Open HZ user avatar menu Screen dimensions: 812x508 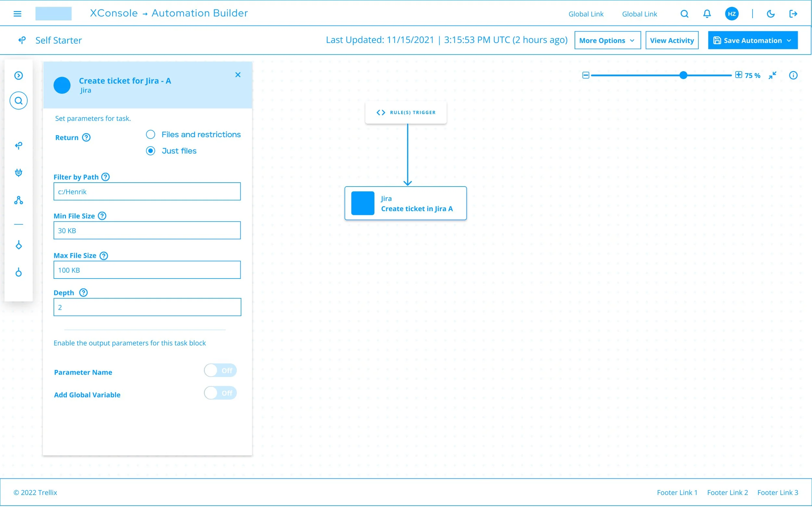pyautogui.click(x=732, y=14)
